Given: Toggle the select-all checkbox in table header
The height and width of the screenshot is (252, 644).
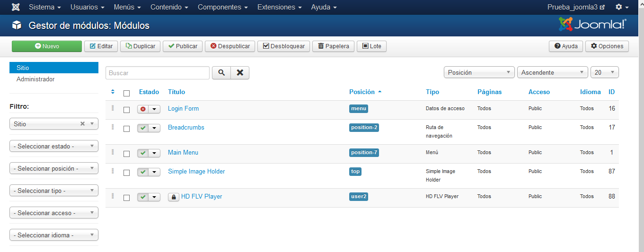Looking at the screenshot, I should [x=126, y=93].
